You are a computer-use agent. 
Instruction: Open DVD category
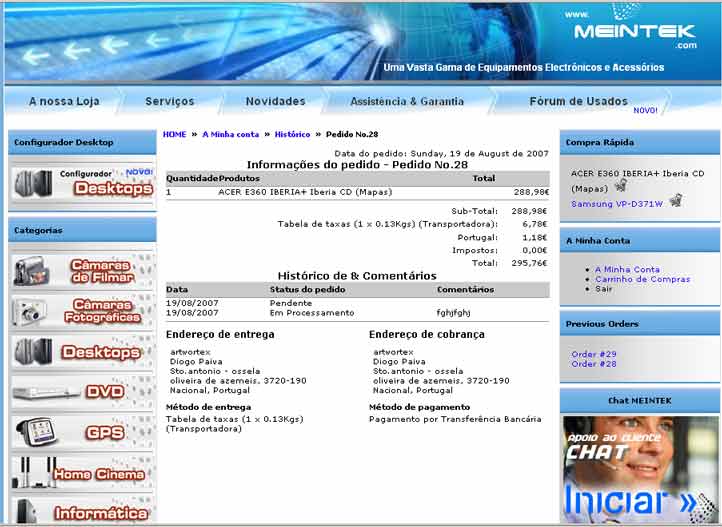82,392
